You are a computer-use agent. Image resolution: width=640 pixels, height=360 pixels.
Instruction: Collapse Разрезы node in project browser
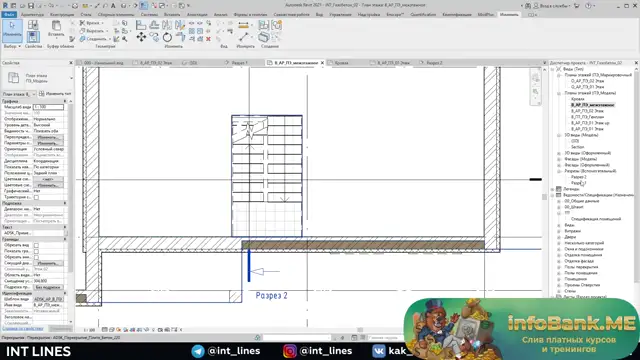(x=559, y=171)
